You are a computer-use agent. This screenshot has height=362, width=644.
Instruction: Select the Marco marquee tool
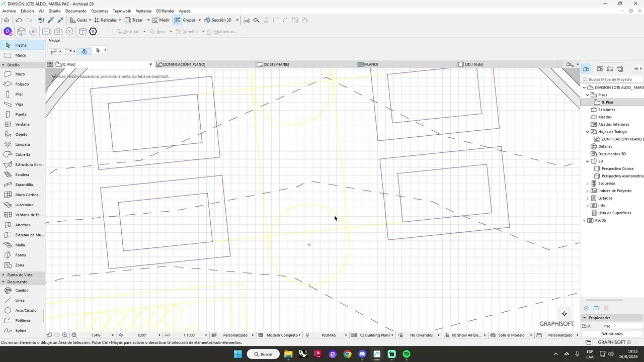click(23, 55)
